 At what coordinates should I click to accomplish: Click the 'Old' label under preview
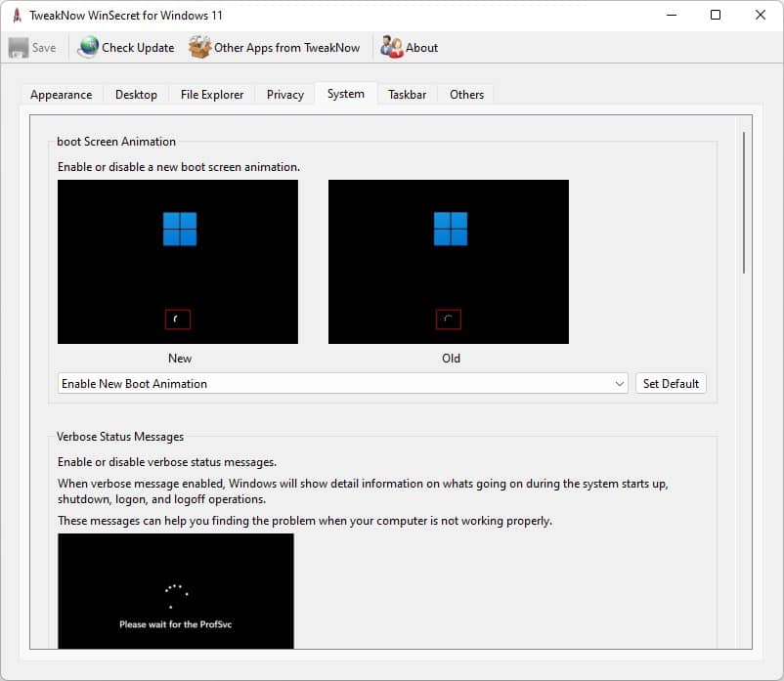click(x=451, y=359)
